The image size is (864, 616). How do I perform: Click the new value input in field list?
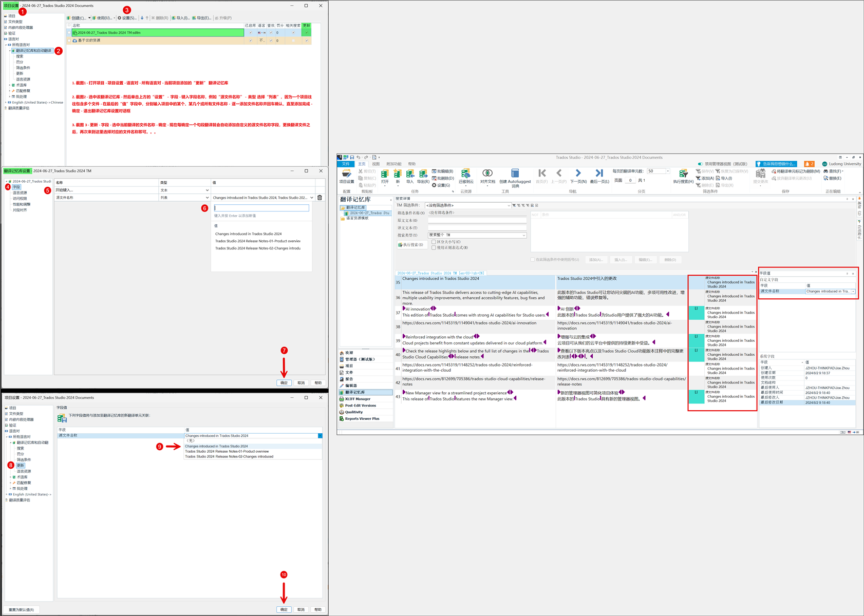point(261,208)
